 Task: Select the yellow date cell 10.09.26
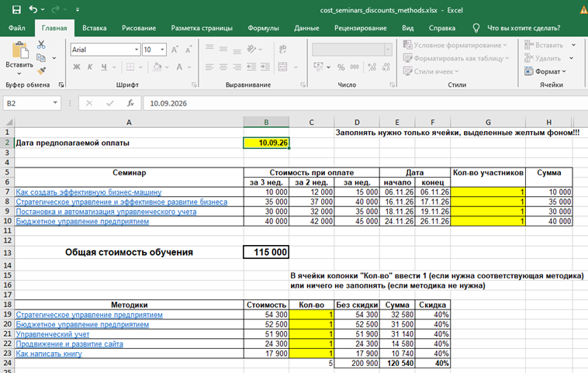pos(266,143)
